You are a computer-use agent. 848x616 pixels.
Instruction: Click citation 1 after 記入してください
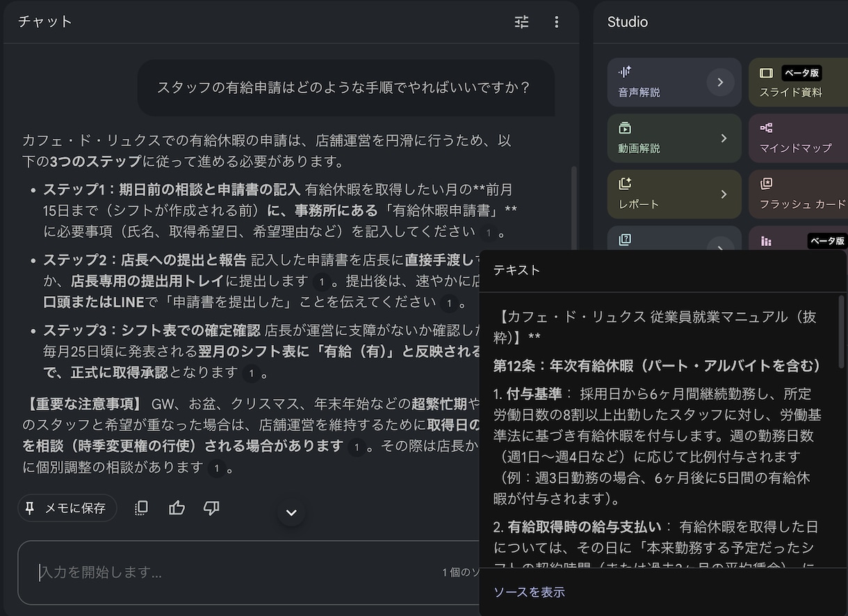coord(488,233)
